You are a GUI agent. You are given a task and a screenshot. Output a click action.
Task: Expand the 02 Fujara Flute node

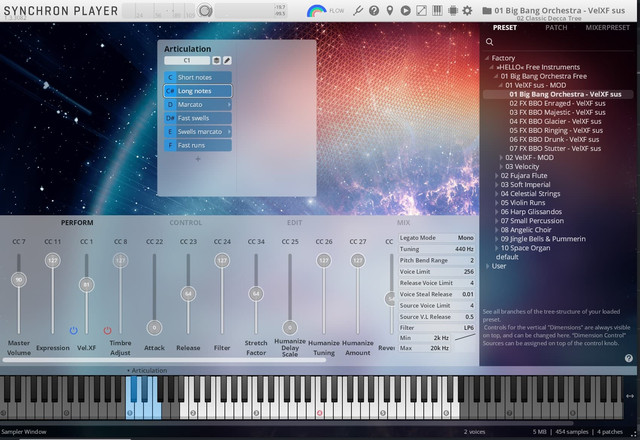497,176
